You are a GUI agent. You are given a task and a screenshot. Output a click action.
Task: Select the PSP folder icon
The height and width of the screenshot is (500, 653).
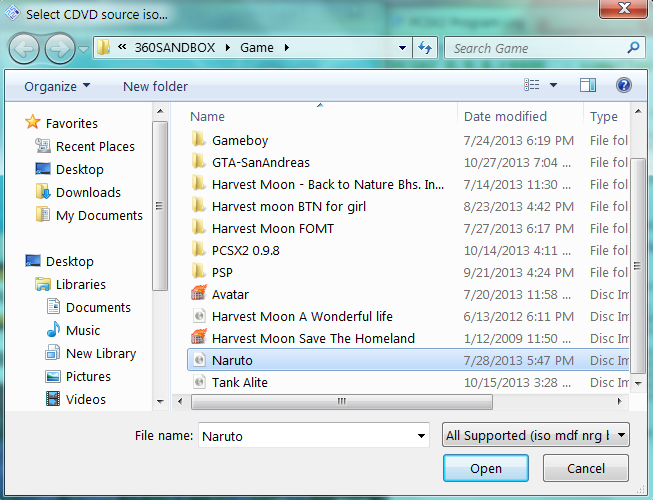[199, 272]
